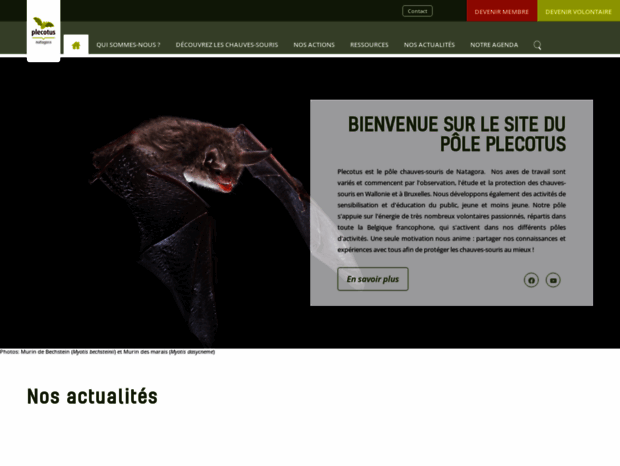
Task: Click the Bienvenue sur le site heading
Action: pos(457,134)
